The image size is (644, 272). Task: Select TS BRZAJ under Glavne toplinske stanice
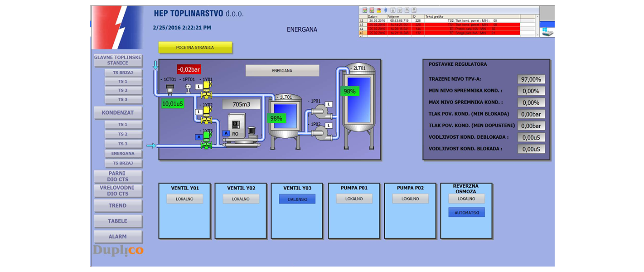pyautogui.click(x=123, y=73)
